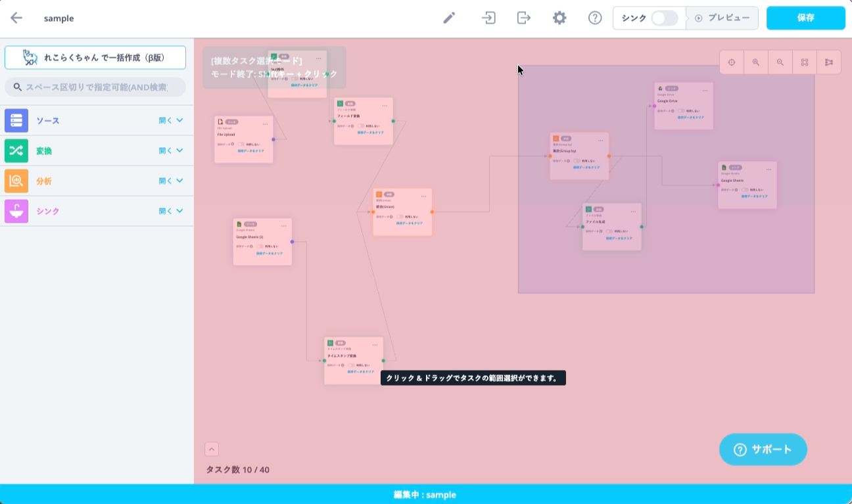Click the pencil edit icon in header
This screenshot has height=504, width=852.
pyautogui.click(x=449, y=18)
